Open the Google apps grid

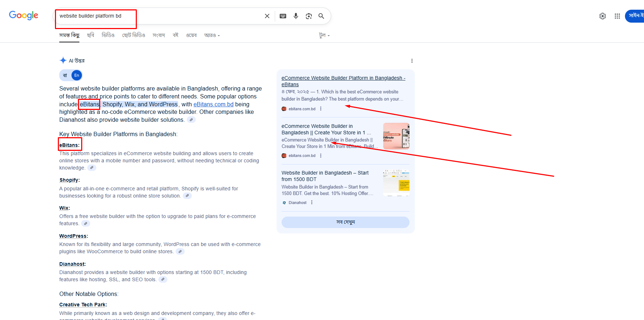click(x=617, y=16)
